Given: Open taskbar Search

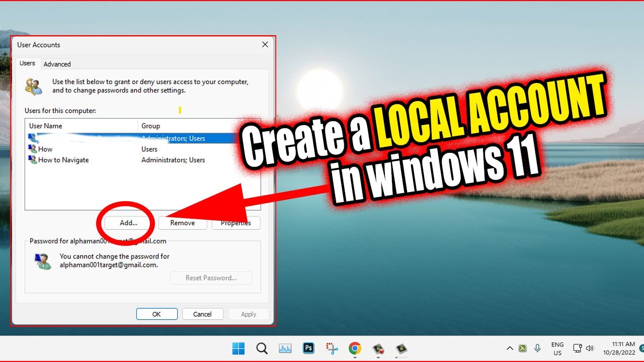Looking at the screenshot, I should click(262, 348).
